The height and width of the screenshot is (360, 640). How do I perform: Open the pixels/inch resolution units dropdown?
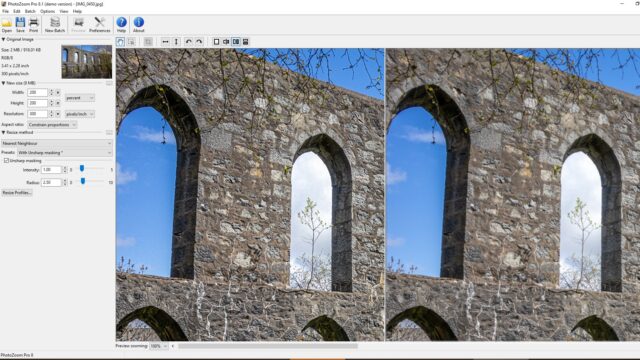tap(80, 114)
